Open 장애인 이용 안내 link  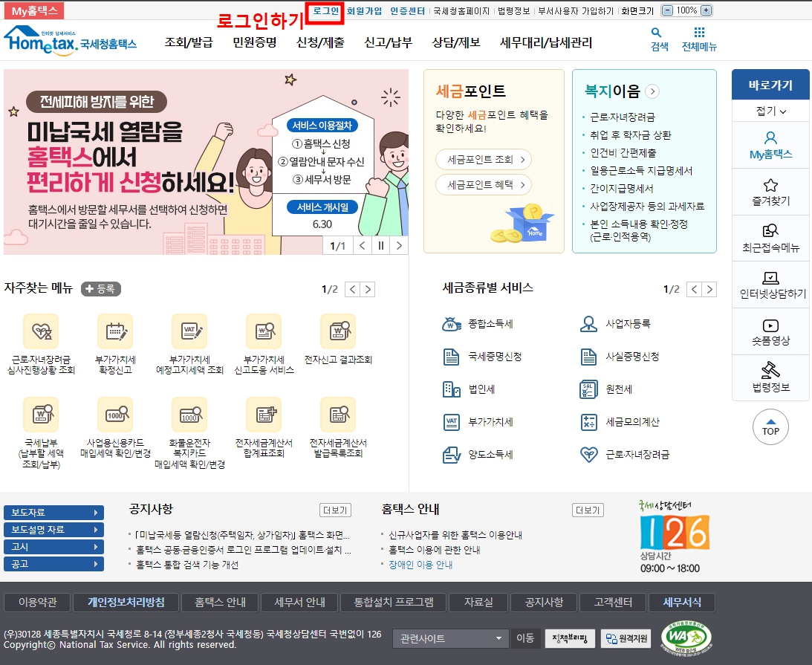(x=420, y=565)
